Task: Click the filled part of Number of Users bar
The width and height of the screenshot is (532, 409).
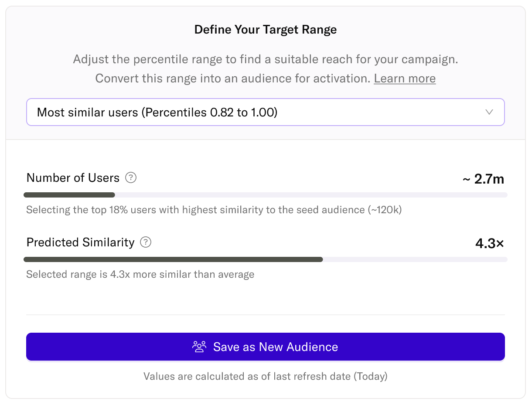Action: pos(70,195)
